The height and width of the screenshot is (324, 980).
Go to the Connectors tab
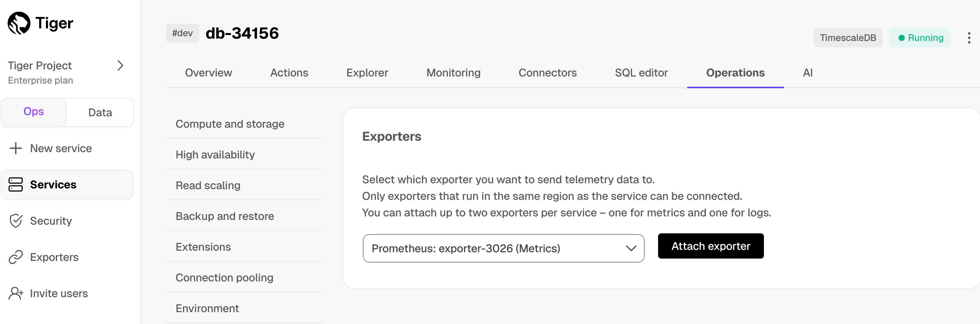547,73
